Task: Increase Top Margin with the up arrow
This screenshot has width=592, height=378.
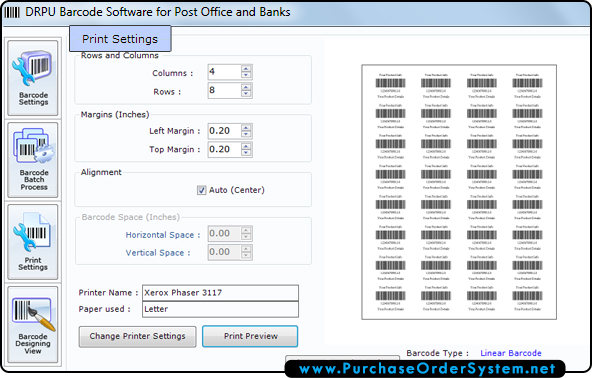Action: pyautogui.click(x=246, y=146)
